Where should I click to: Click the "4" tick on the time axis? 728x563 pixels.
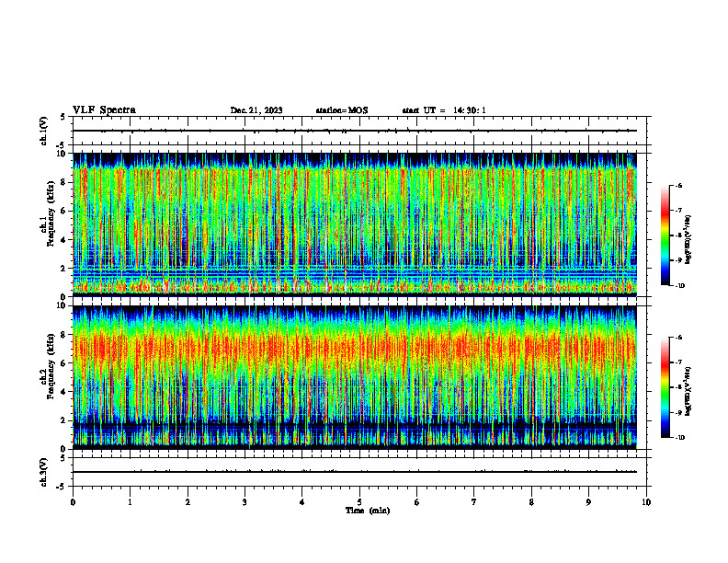302,502
